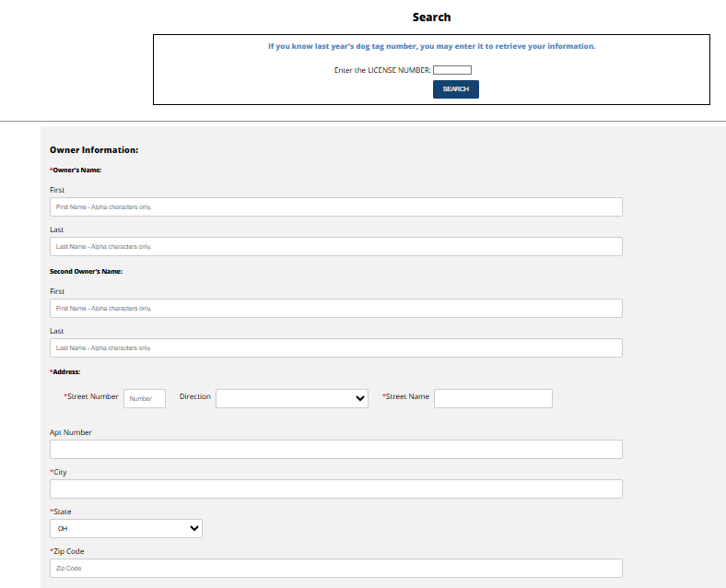
Task: Select the Apt Number text field
Action: click(335, 450)
